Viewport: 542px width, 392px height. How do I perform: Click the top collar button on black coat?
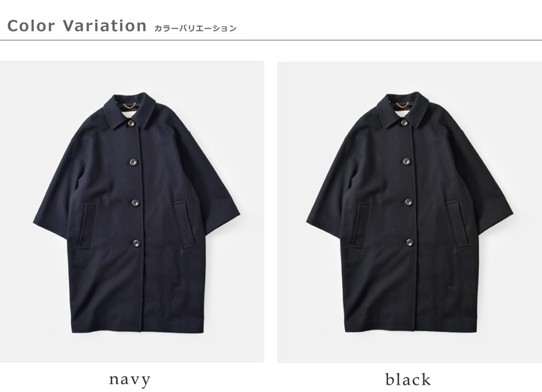[404, 122]
